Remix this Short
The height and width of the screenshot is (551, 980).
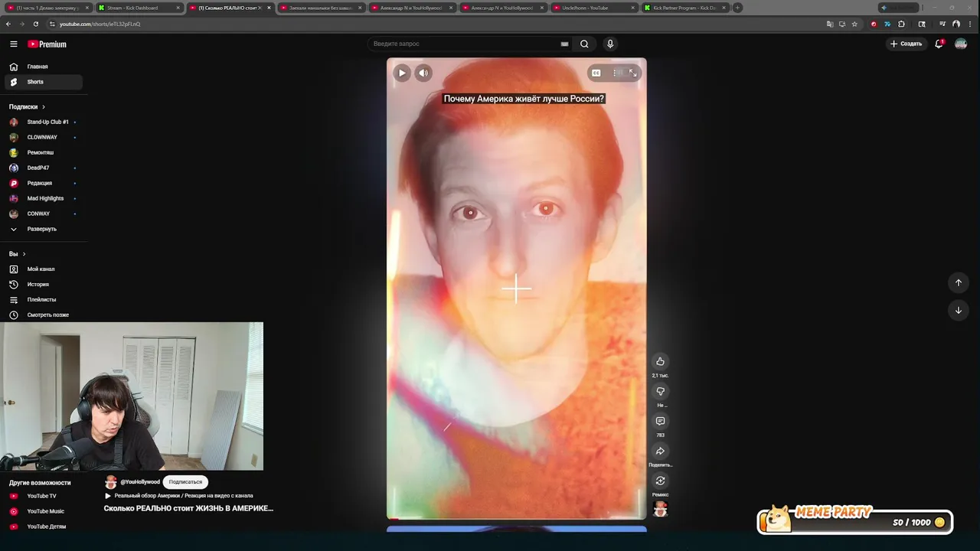pyautogui.click(x=660, y=481)
